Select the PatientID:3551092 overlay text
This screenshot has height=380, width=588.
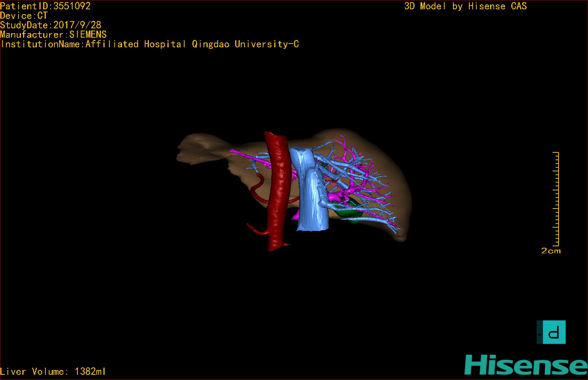click(x=45, y=6)
